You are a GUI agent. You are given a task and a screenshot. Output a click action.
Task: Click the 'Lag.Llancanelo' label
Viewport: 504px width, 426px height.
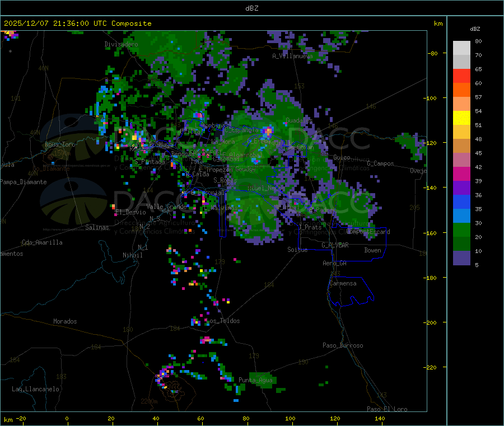pos(35,389)
